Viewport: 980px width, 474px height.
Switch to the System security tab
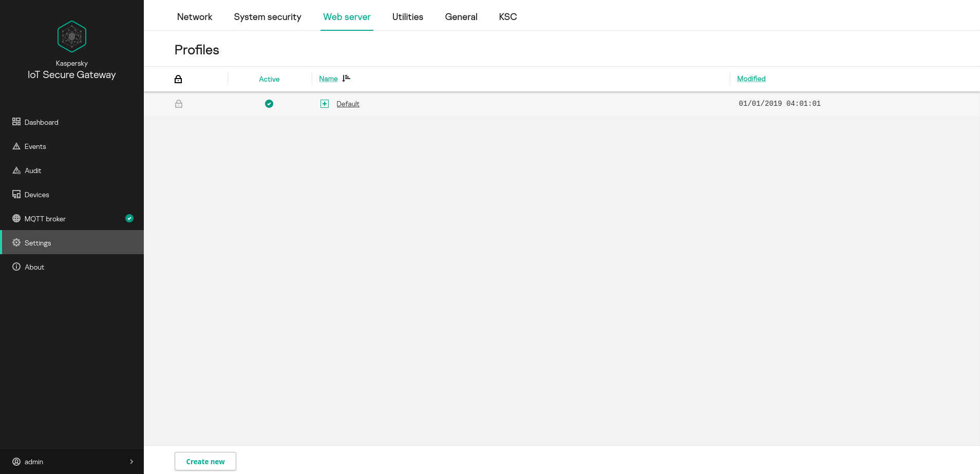268,17
